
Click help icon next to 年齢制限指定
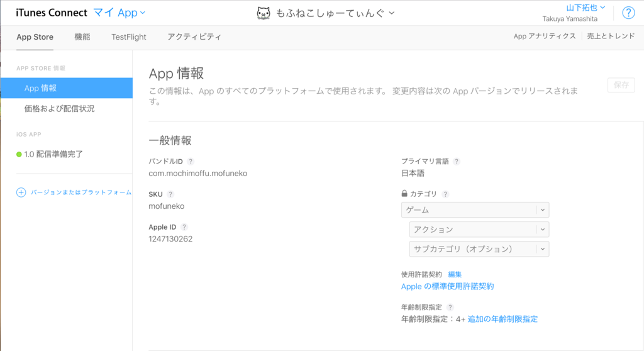tap(450, 308)
